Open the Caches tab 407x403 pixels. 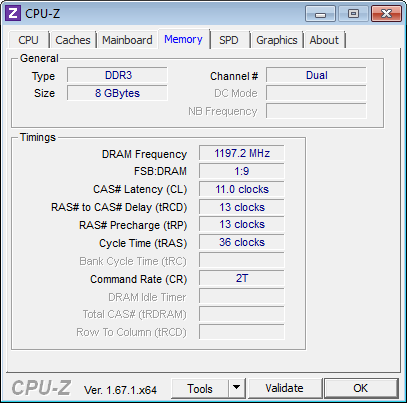coord(73,40)
